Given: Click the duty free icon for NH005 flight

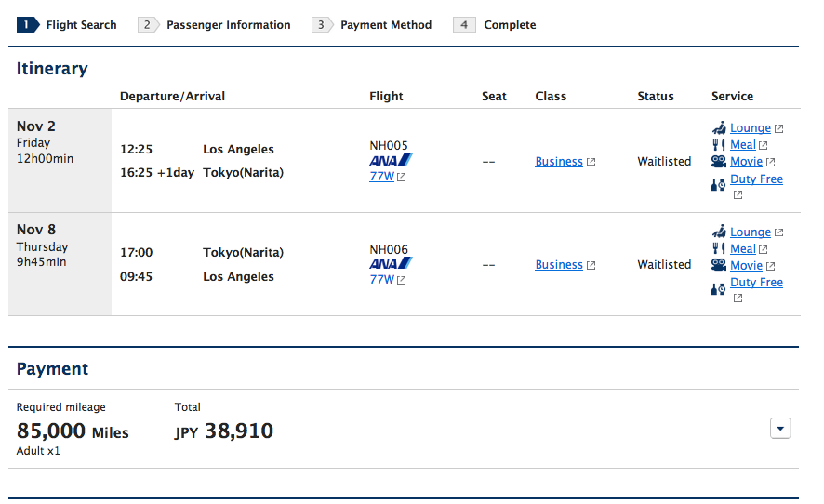Looking at the screenshot, I should click(x=719, y=182).
